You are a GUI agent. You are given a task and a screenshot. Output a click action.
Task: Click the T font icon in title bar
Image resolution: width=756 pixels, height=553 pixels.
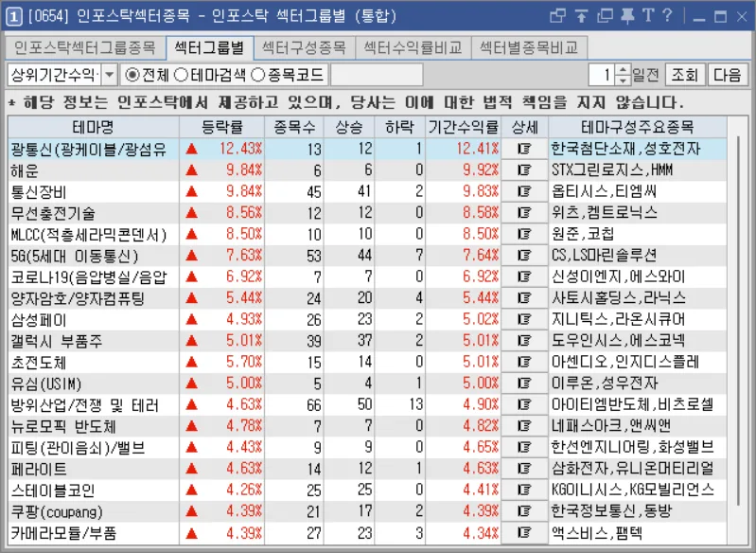[x=648, y=16]
